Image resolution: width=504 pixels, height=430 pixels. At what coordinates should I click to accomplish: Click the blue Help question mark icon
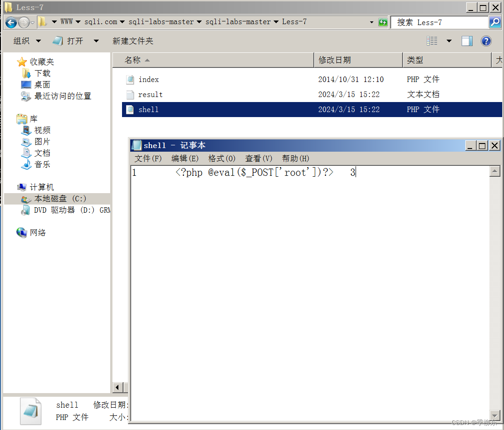486,41
